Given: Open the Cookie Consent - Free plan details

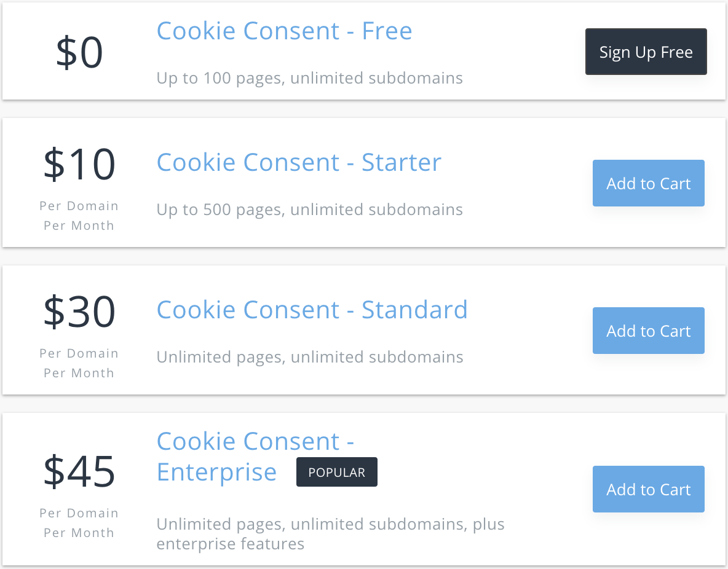Looking at the screenshot, I should (284, 31).
